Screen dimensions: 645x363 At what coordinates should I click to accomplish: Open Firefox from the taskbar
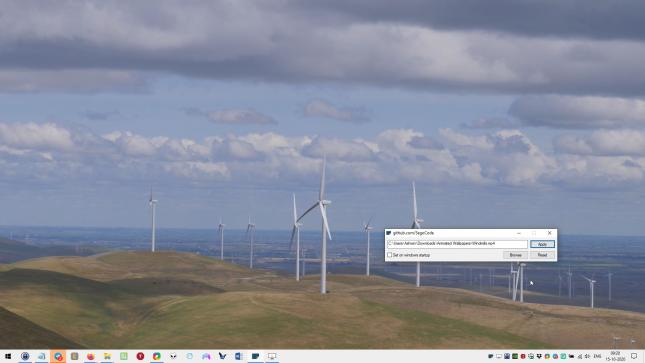point(91,356)
